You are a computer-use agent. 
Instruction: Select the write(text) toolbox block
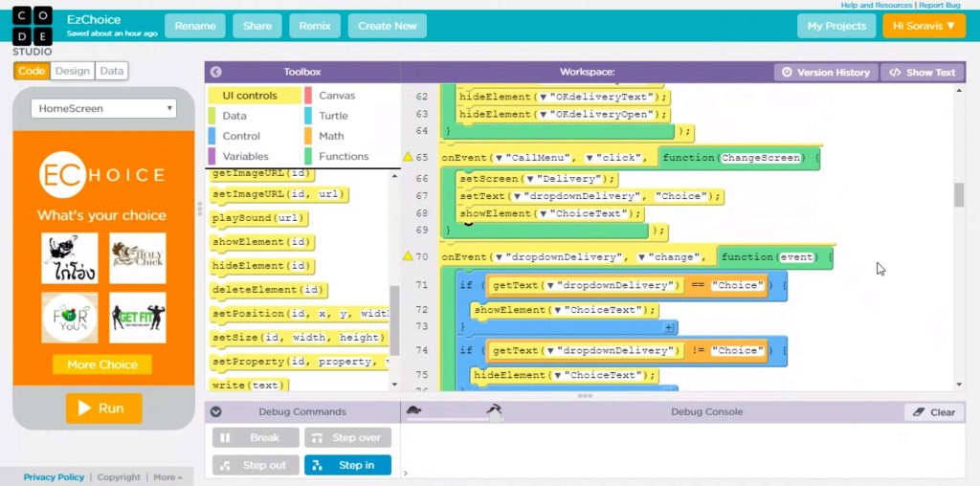249,386
